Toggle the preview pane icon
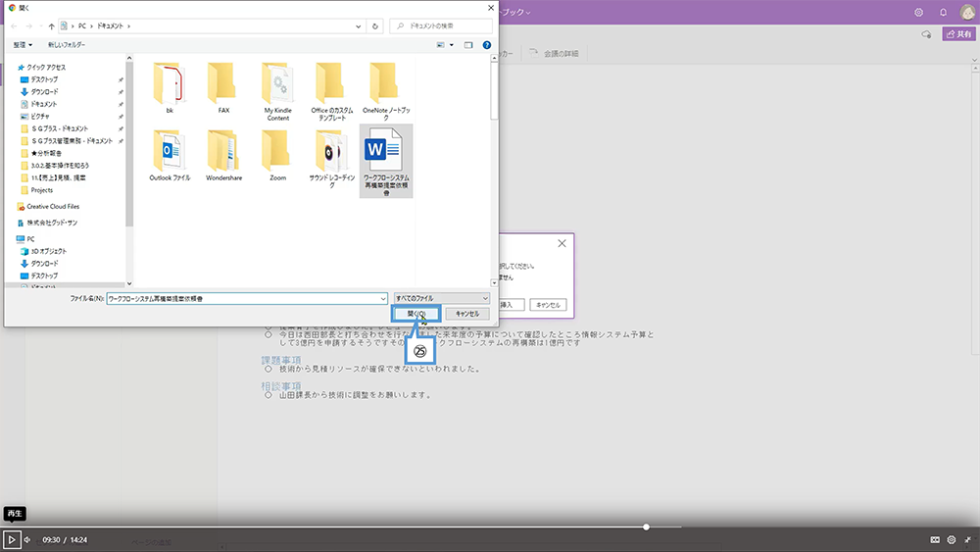Image resolution: width=980 pixels, height=552 pixels. point(468,45)
